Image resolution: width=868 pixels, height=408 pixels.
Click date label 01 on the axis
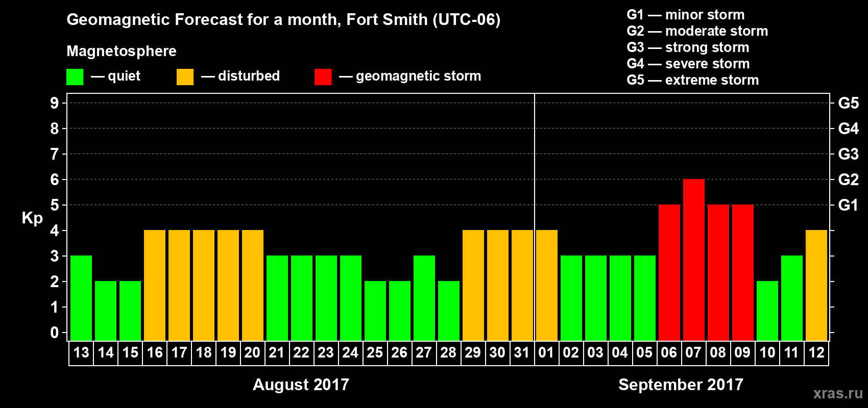546,353
